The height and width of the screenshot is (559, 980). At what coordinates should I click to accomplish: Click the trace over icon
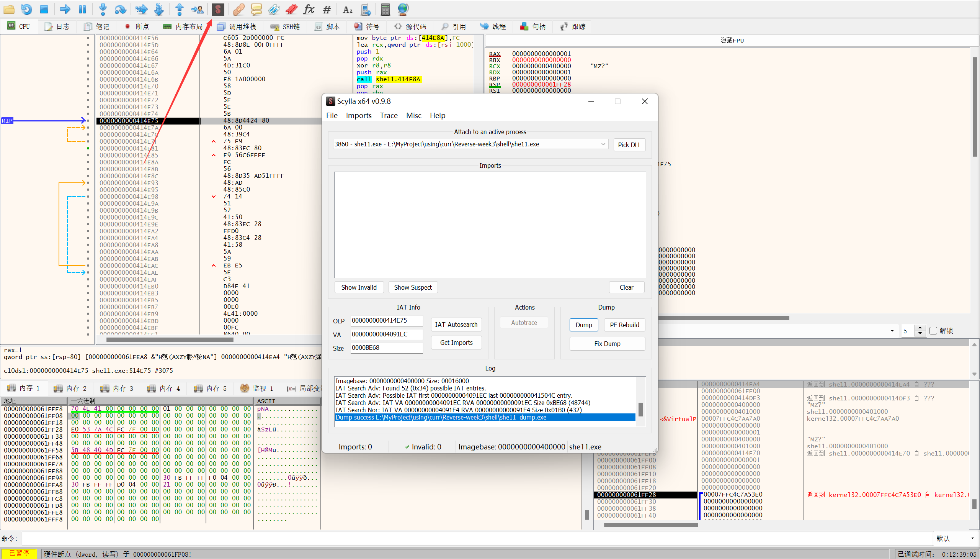coord(159,9)
